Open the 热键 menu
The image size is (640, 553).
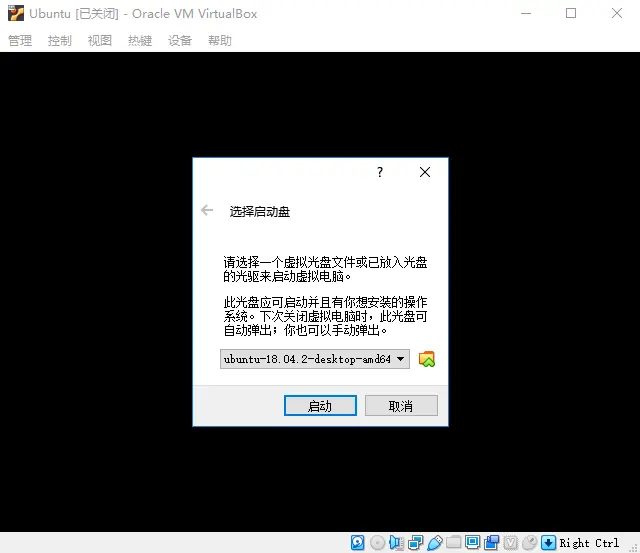click(x=140, y=40)
